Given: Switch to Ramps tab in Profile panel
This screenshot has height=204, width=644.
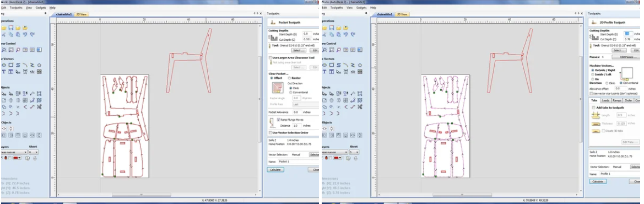Looking at the screenshot, I should (x=616, y=100).
